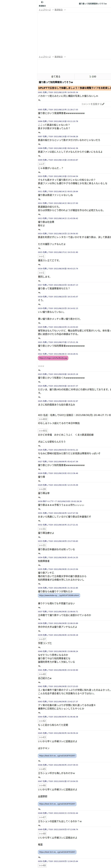Jump to anchor >>31 in post 0033

(42, 545)
